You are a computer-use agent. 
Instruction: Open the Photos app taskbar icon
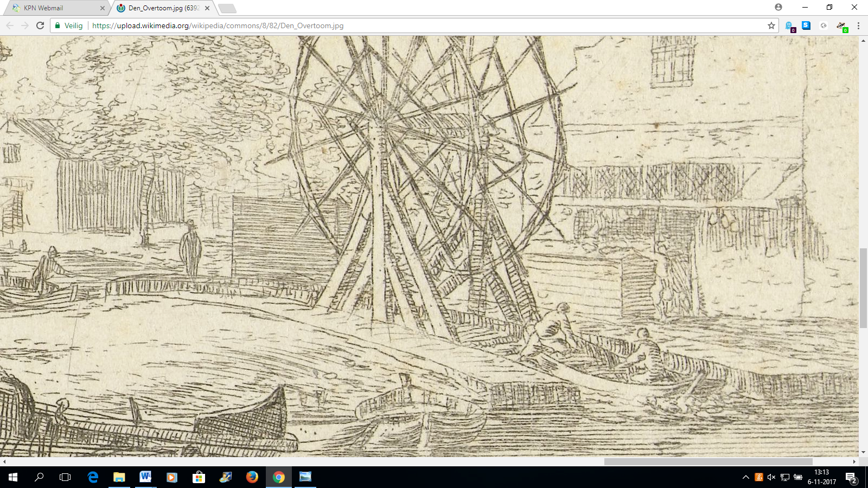[x=305, y=477]
